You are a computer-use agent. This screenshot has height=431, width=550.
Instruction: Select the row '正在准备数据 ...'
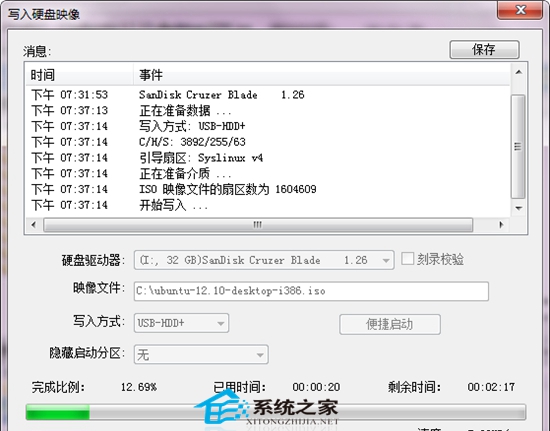pos(268,111)
